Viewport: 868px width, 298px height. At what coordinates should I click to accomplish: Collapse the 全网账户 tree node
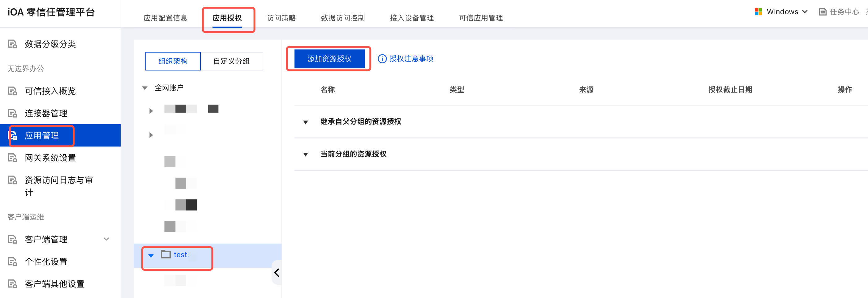point(145,88)
